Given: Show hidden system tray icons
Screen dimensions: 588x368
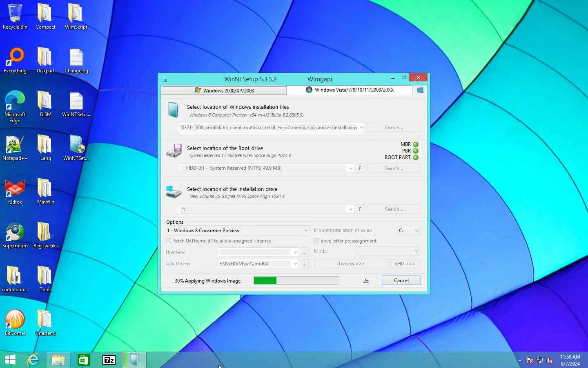Looking at the screenshot, I should click(x=520, y=360).
